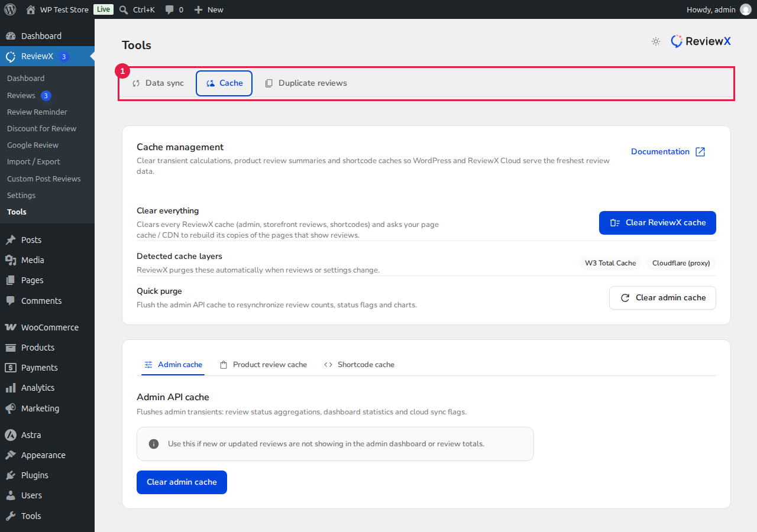757x532 pixels.
Task: Go to ReviewX submenu Dashboard
Action: 25,78
